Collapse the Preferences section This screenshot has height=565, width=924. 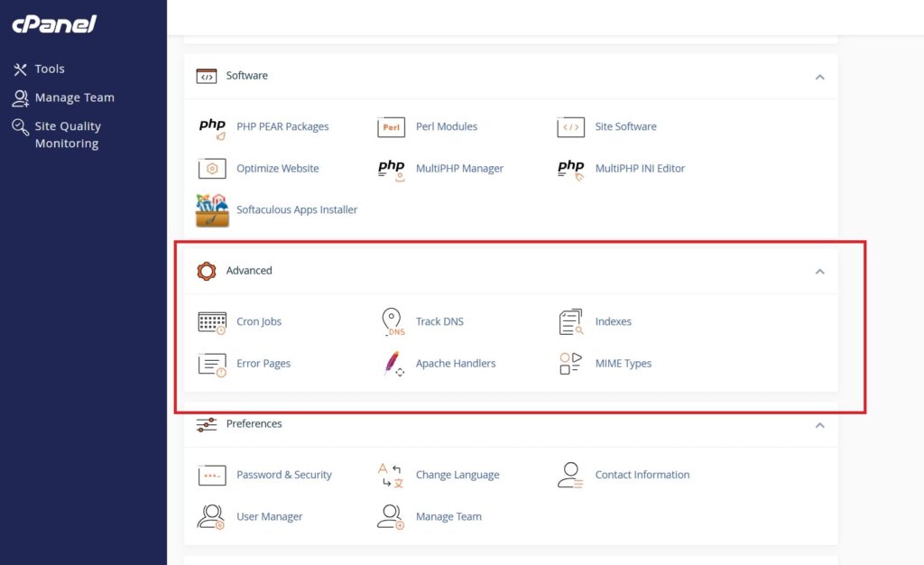pyautogui.click(x=820, y=423)
